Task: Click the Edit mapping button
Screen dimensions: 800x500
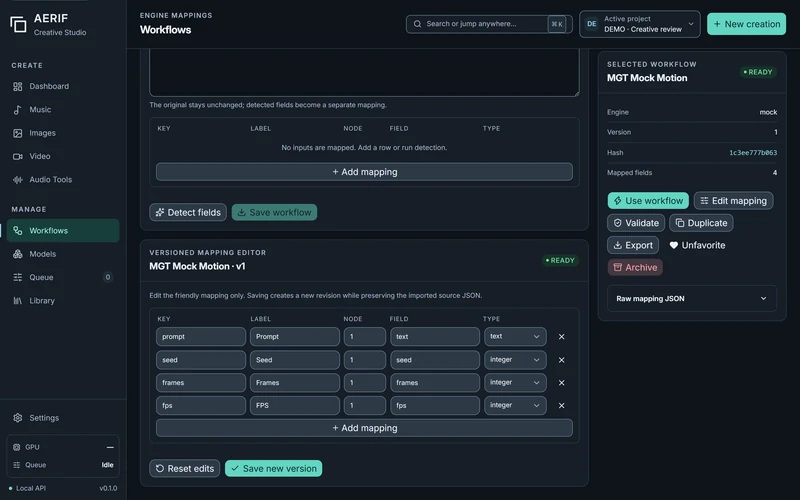Action: click(733, 201)
